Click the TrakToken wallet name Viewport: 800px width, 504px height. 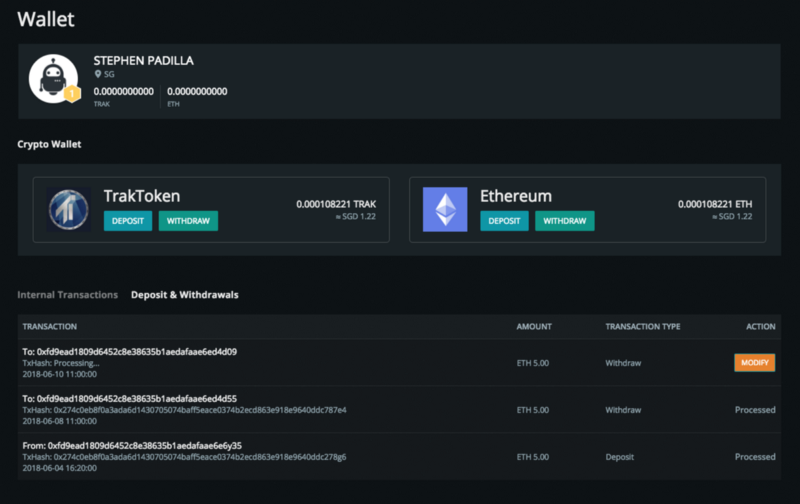(142, 196)
